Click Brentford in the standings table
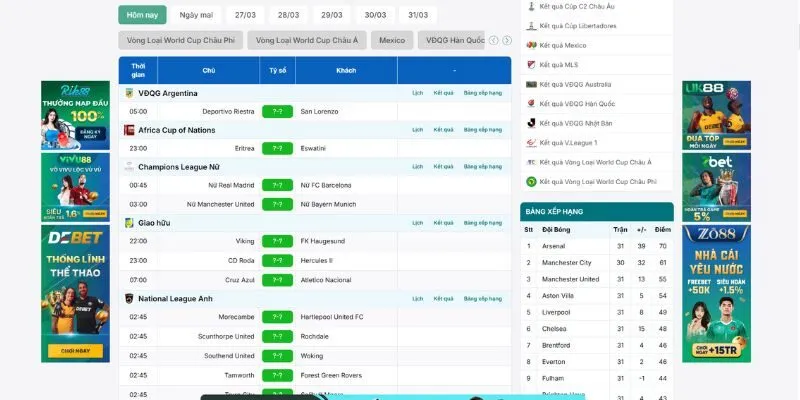800x400 pixels. pyautogui.click(x=556, y=345)
